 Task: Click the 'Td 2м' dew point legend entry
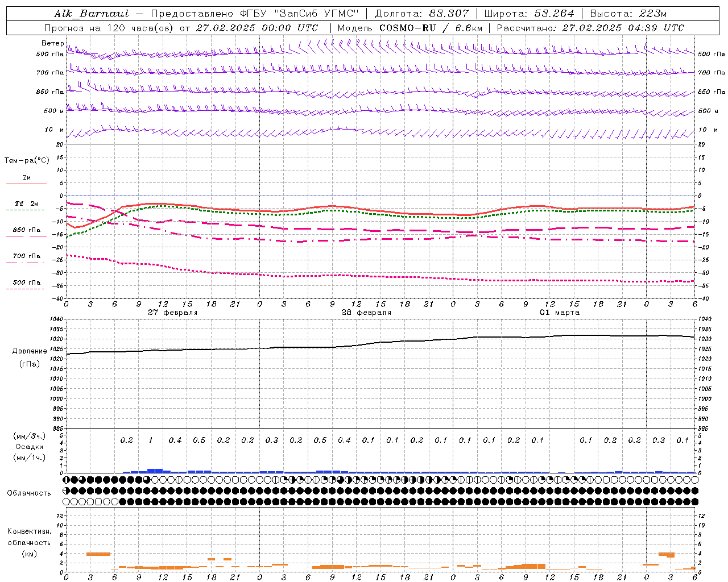(x=27, y=203)
